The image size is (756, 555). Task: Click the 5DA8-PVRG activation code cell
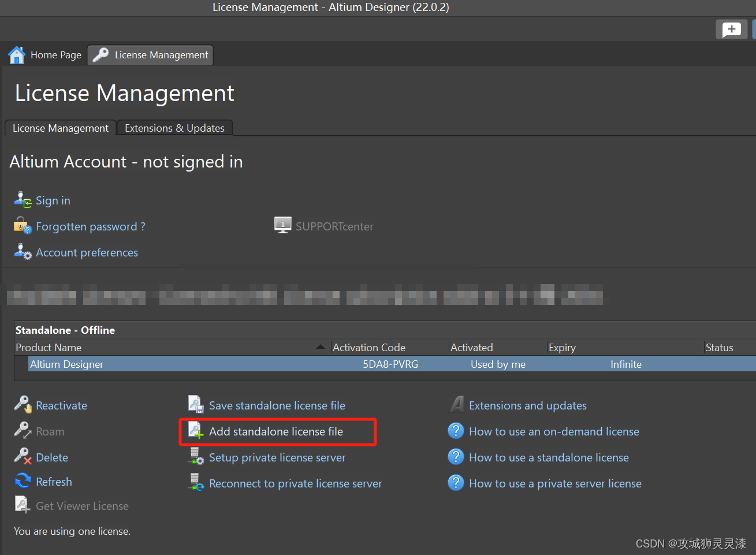tap(390, 364)
